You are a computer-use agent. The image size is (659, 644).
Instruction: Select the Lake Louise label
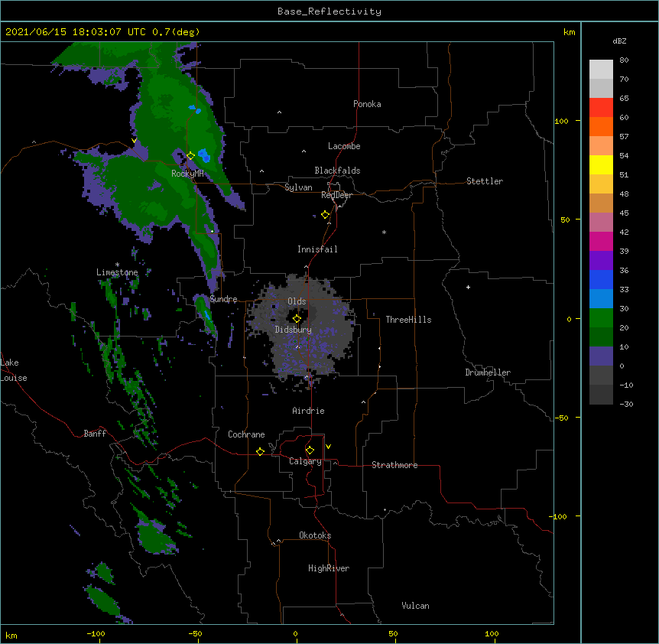click(x=14, y=370)
